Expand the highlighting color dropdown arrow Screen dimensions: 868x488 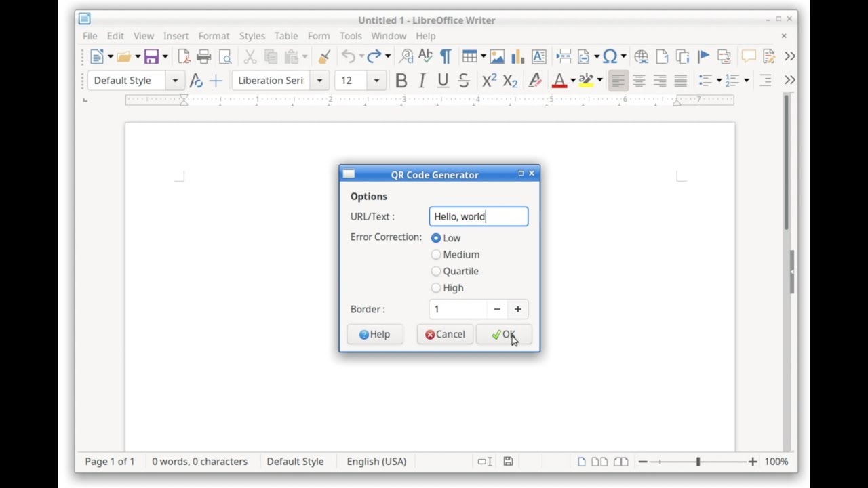pyautogui.click(x=600, y=81)
